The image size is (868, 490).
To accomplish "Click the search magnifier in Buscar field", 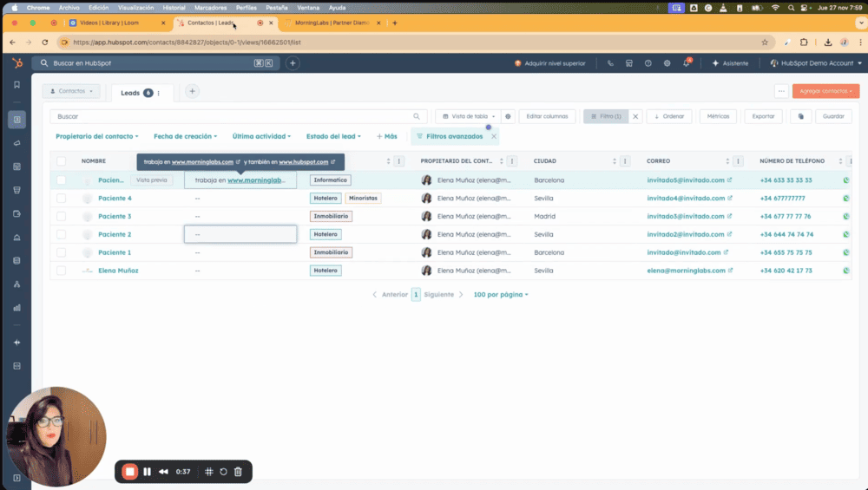I will coord(417,116).
